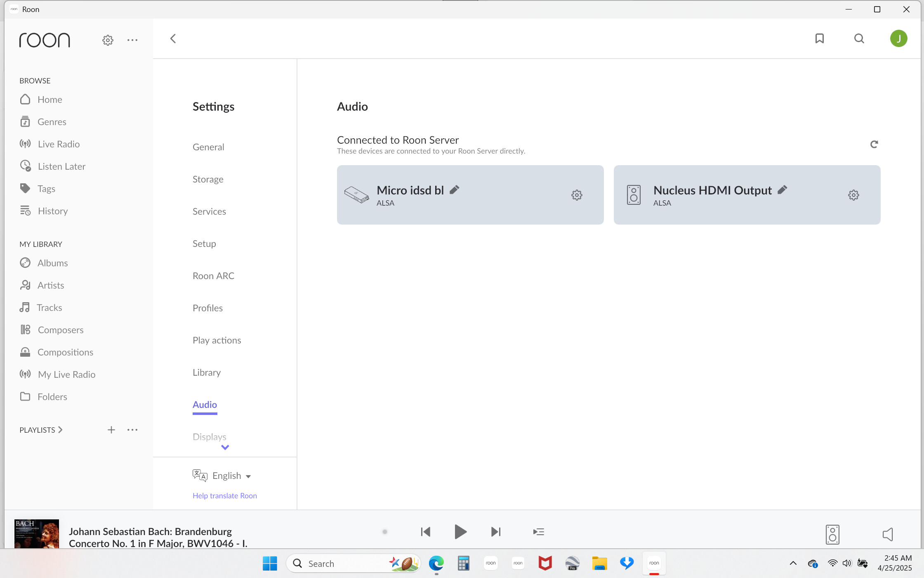Open the signal path indicator dot
This screenshot has height=578, width=924.
point(385,532)
